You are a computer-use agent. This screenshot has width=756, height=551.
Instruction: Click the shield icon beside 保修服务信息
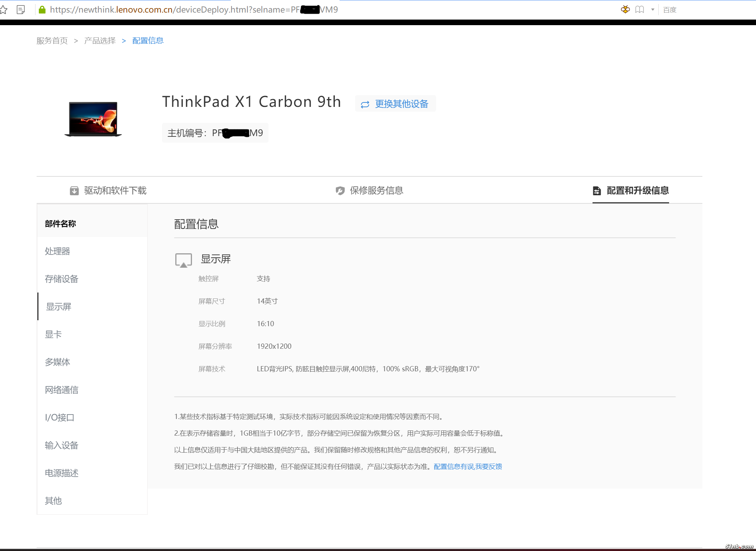[x=340, y=191]
